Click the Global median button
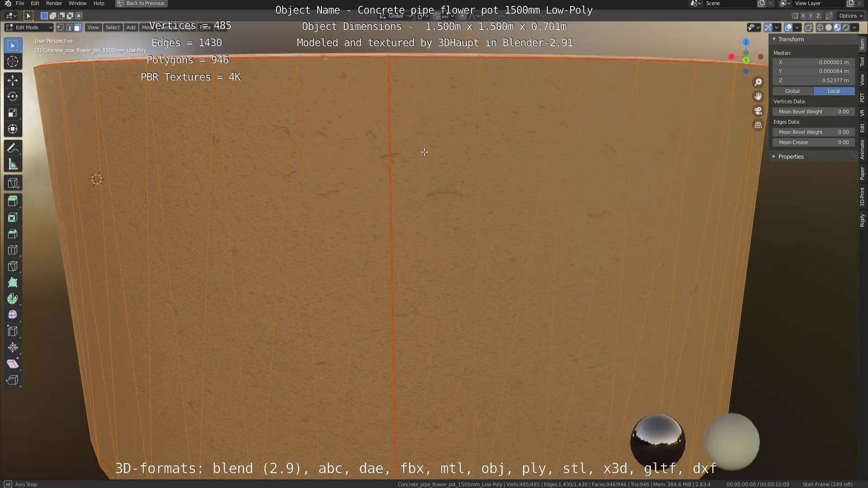868x488 pixels. tap(793, 91)
